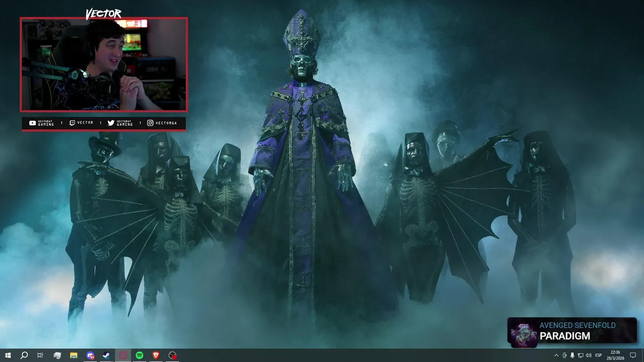
Task: Open the Brave browser
Action: (x=156, y=355)
